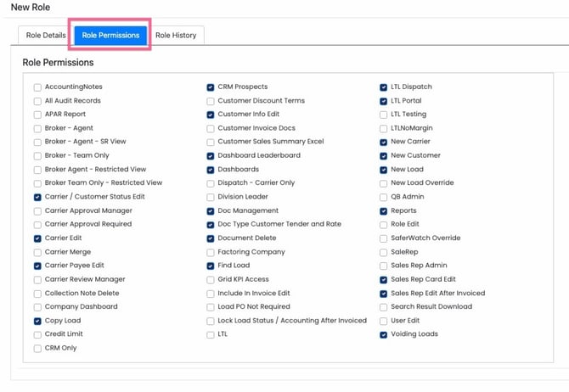
Task: Tick the LTLNoMargin permission box
Action: click(384, 128)
